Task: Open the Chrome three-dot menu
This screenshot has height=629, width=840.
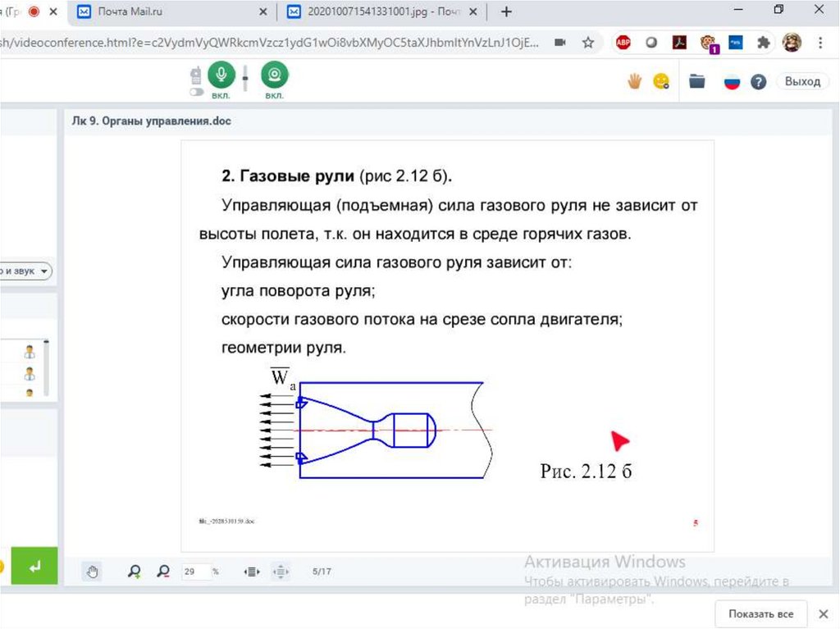Action: (821, 43)
